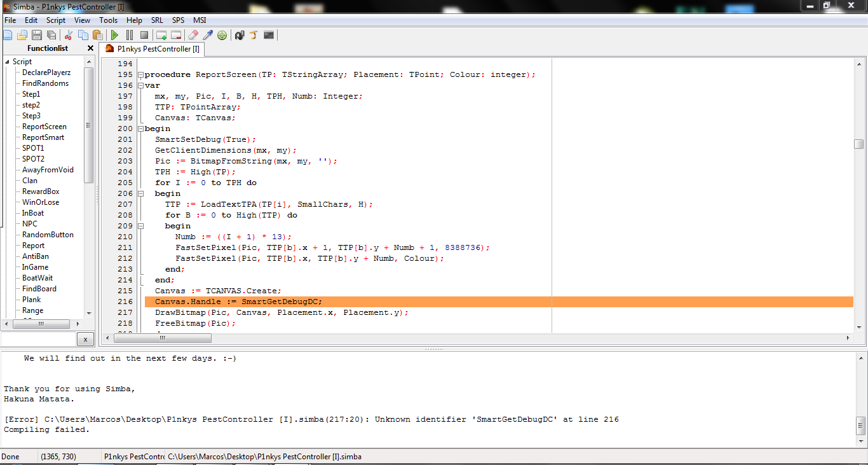Close the Functionlist panel
Viewport: 868px width, 465px height.
90,48
